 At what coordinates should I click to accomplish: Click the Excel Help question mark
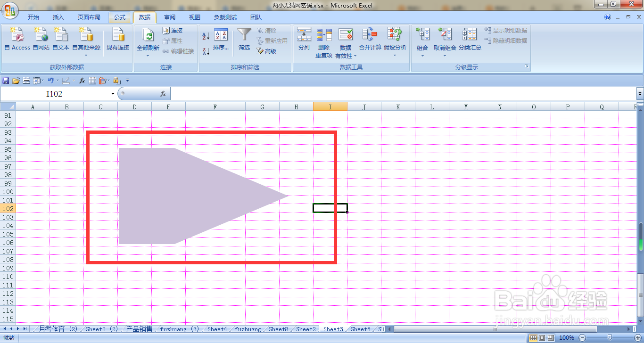click(x=608, y=17)
